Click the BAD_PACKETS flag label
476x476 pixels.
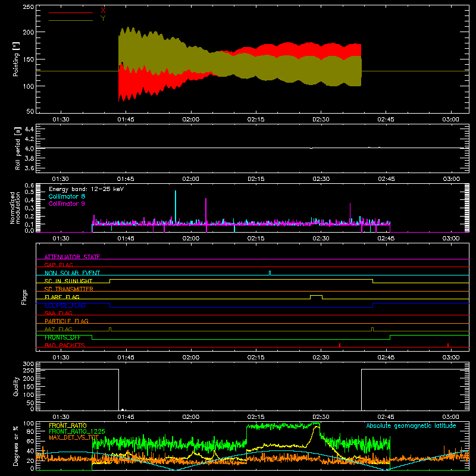(65, 345)
